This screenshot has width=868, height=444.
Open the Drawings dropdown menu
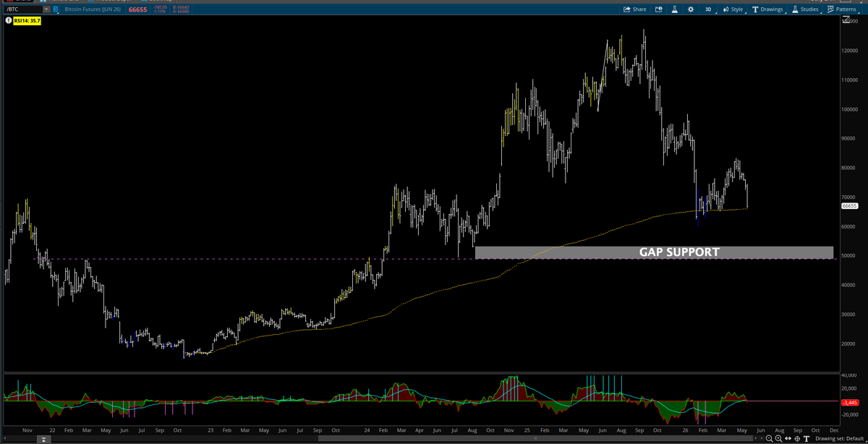pos(768,9)
